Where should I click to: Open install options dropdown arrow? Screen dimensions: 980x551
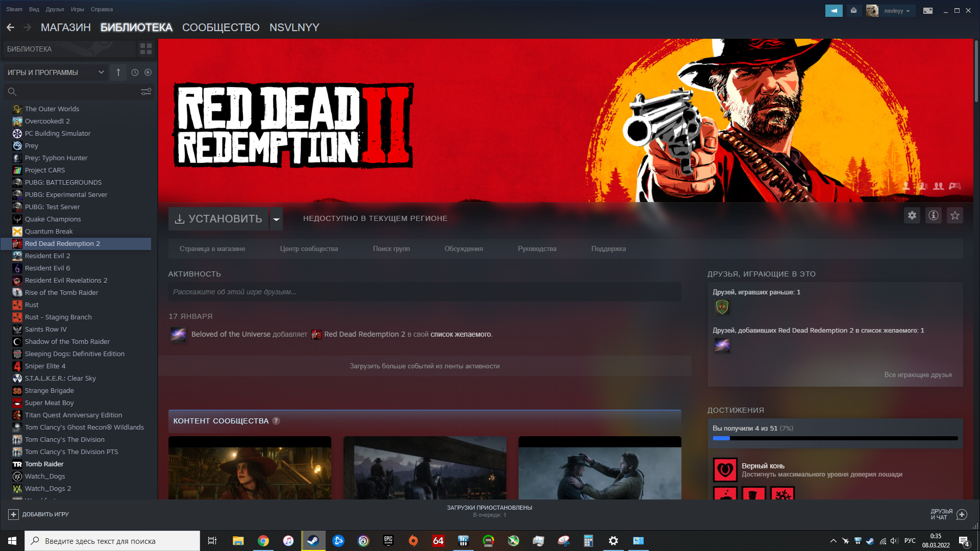click(x=276, y=219)
